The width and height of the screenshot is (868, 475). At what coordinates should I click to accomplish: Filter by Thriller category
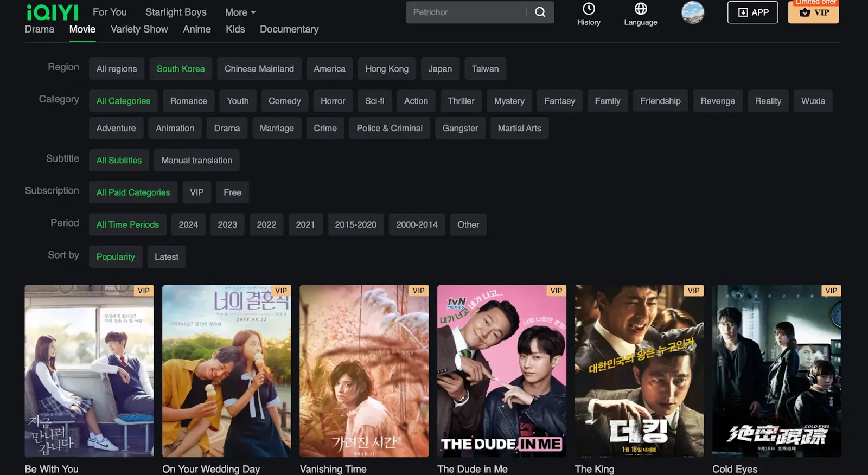click(461, 101)
